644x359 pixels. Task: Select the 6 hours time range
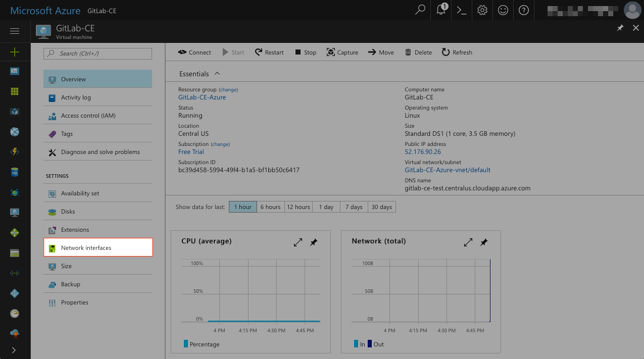click(x=270, y=207)
